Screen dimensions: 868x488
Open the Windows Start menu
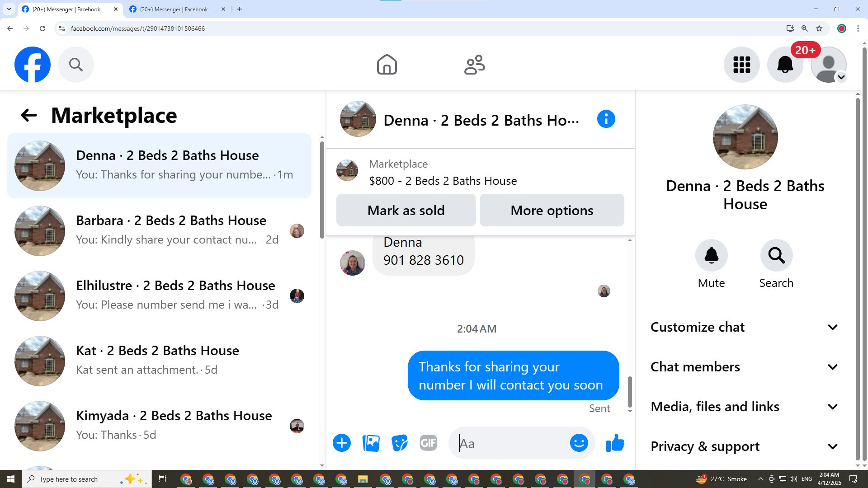tap(11, 479)
